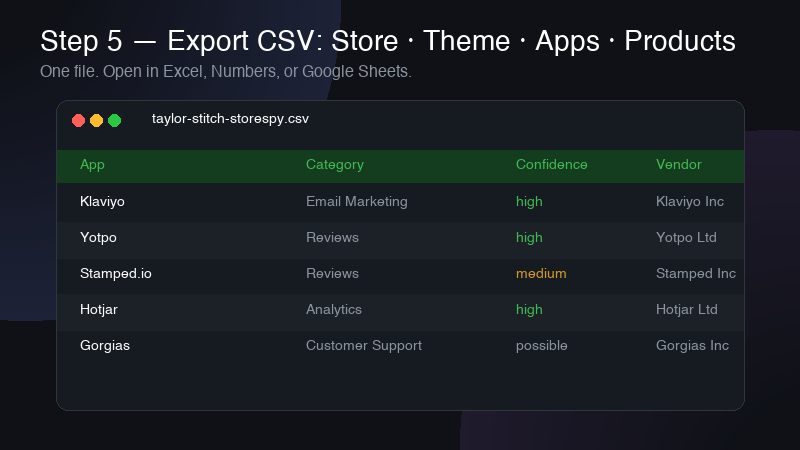The width and height of the screenshot is (800, 450).
Task: Click the Category column header
Action: (335, 165)
